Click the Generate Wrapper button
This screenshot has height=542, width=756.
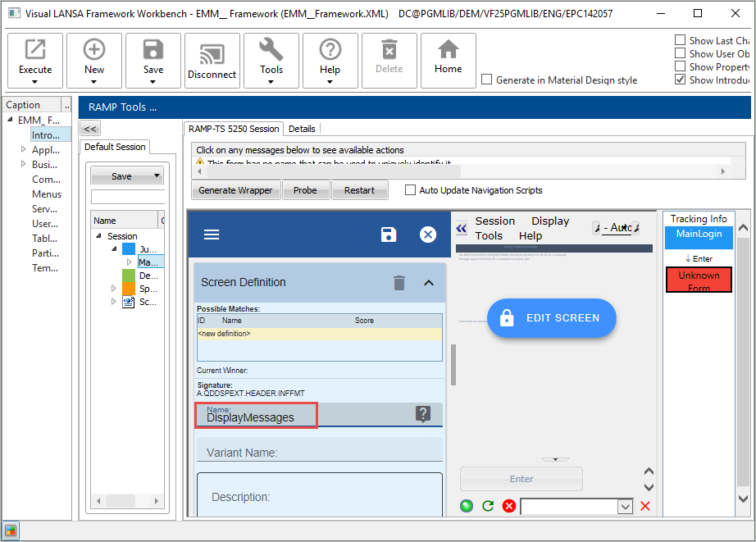pos(235,190)
